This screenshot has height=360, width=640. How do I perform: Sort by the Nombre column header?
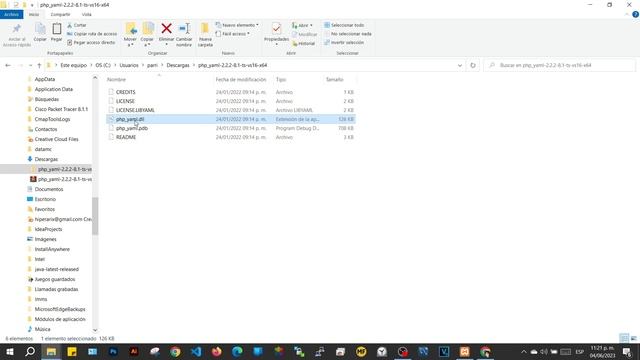click(116, 80)
